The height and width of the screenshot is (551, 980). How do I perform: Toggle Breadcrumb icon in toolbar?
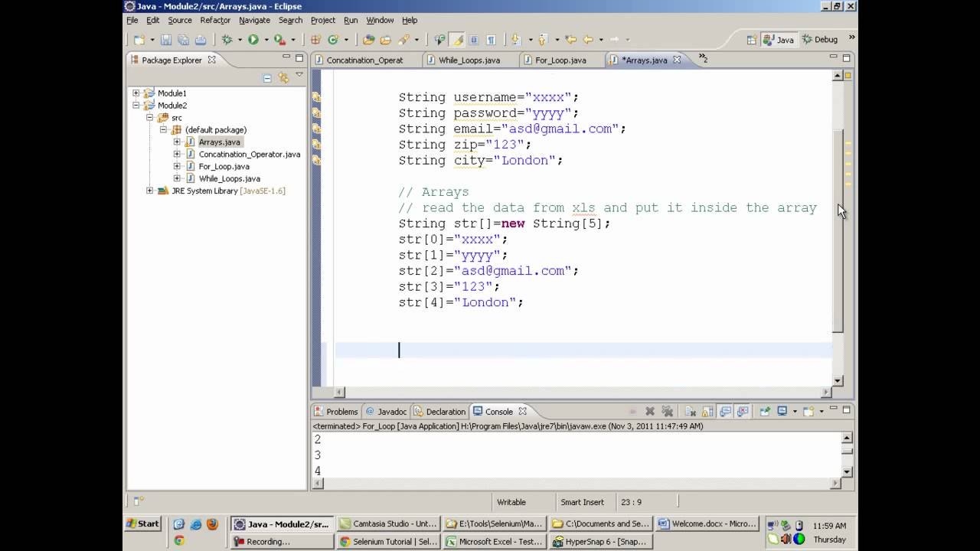(439, 40)
